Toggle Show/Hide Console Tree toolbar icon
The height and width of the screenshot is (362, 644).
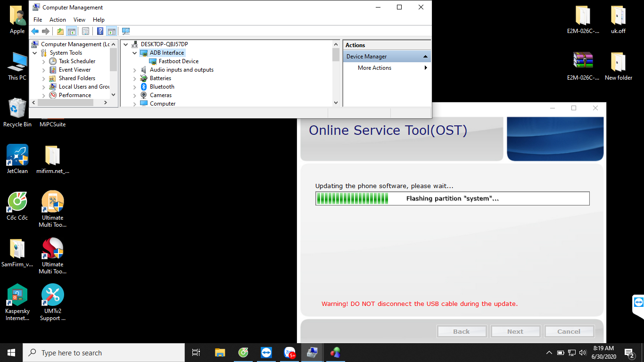click(71, 32)
